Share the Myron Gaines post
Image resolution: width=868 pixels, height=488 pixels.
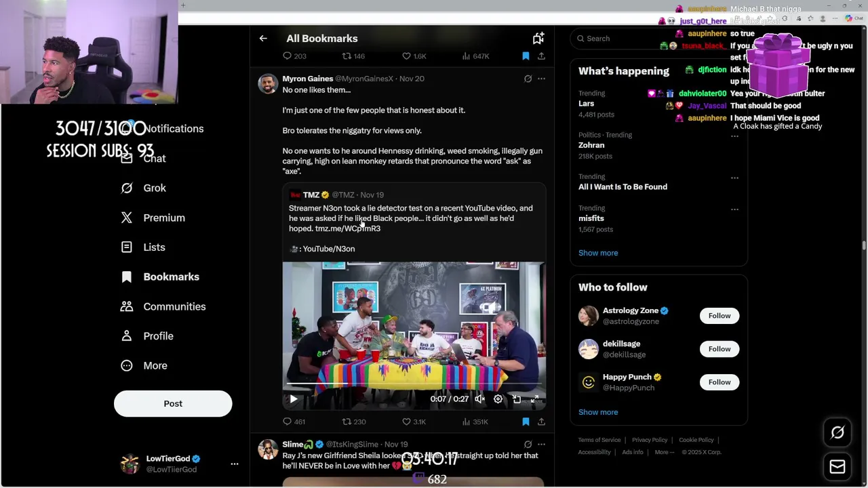coord(541,422)
